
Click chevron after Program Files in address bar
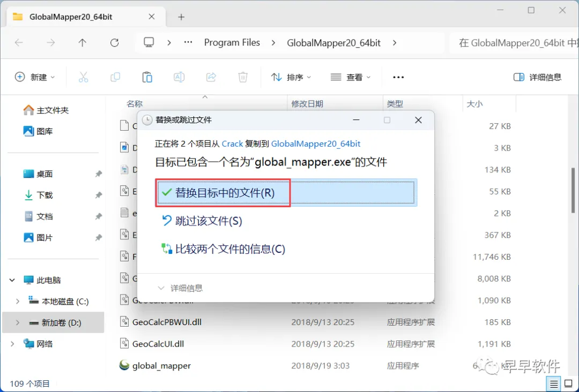point(273,43)
